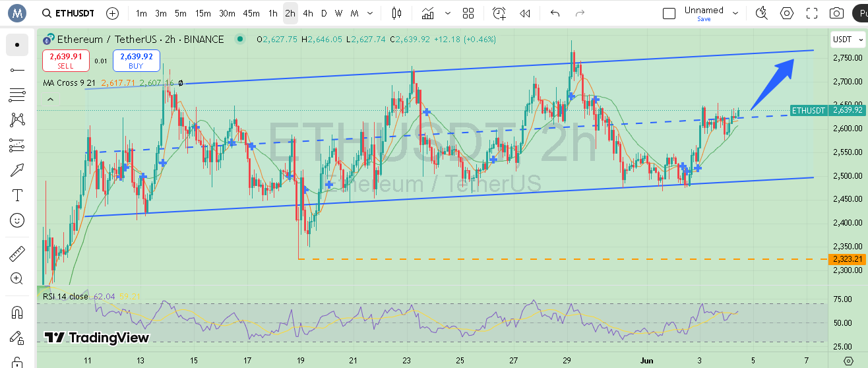Switch to the monthly M timeframe
The width and height of the screenshot is (868, 368).
coord(355,13)
